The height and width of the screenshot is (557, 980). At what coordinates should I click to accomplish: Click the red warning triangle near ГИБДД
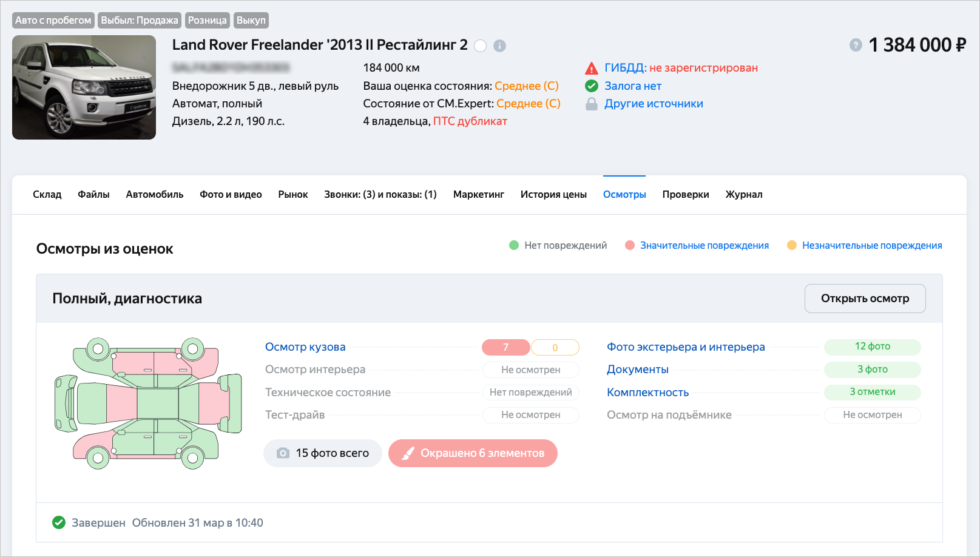point(592,68)
